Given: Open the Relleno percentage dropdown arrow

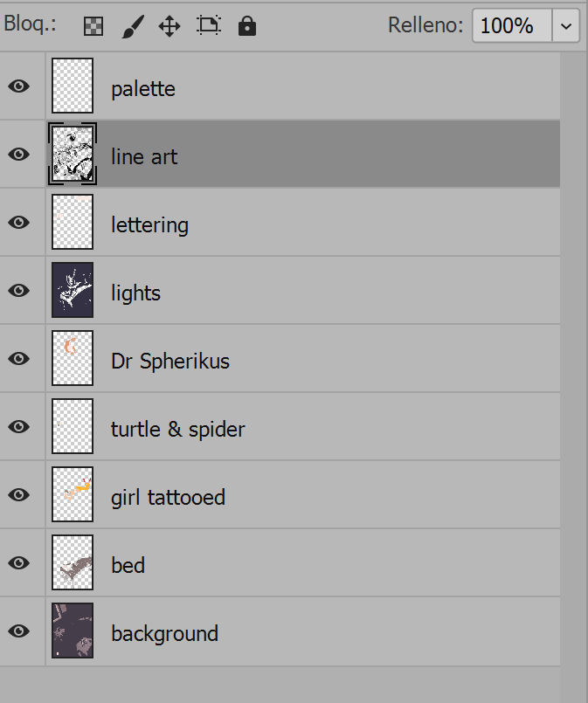Looking at the screenshot, I should tap(566, 26).
